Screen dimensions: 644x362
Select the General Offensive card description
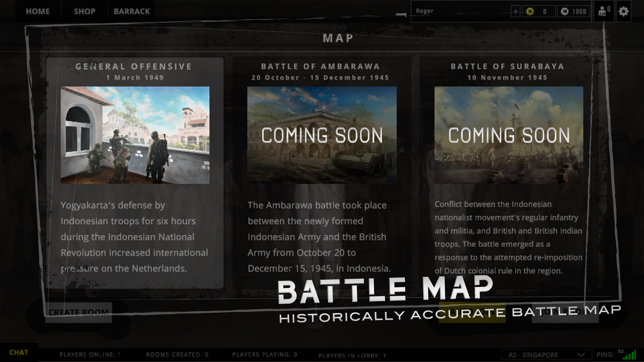[134, 237]
